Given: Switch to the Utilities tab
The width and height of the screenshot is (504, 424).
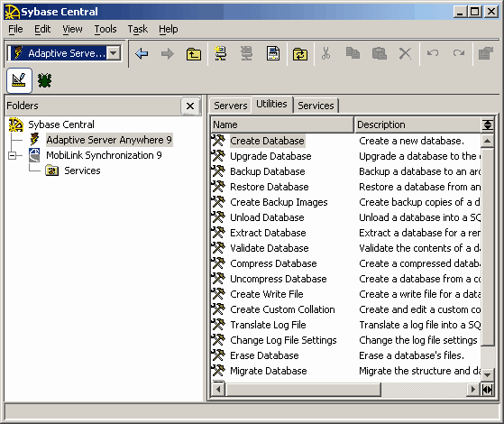Looking at the screenshot, I should [271, 104].
